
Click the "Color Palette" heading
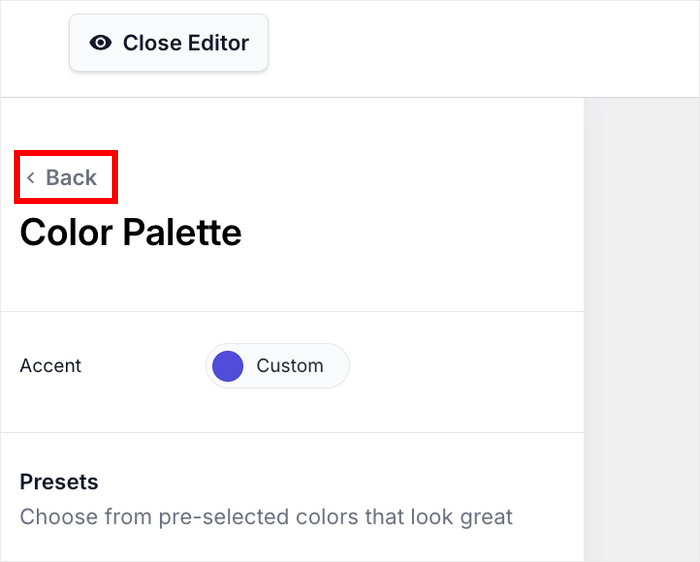[130, 233]
